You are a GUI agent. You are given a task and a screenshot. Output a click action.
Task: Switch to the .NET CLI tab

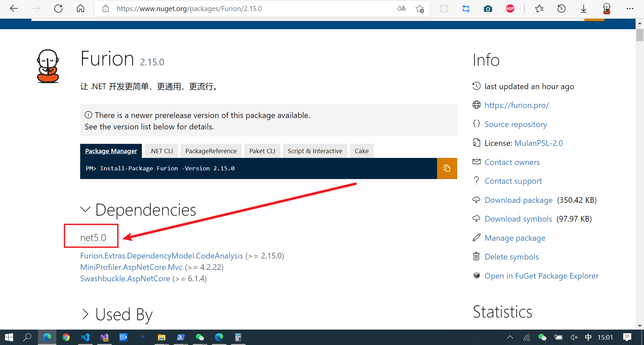pyautogui.click(x=161, y=151)
